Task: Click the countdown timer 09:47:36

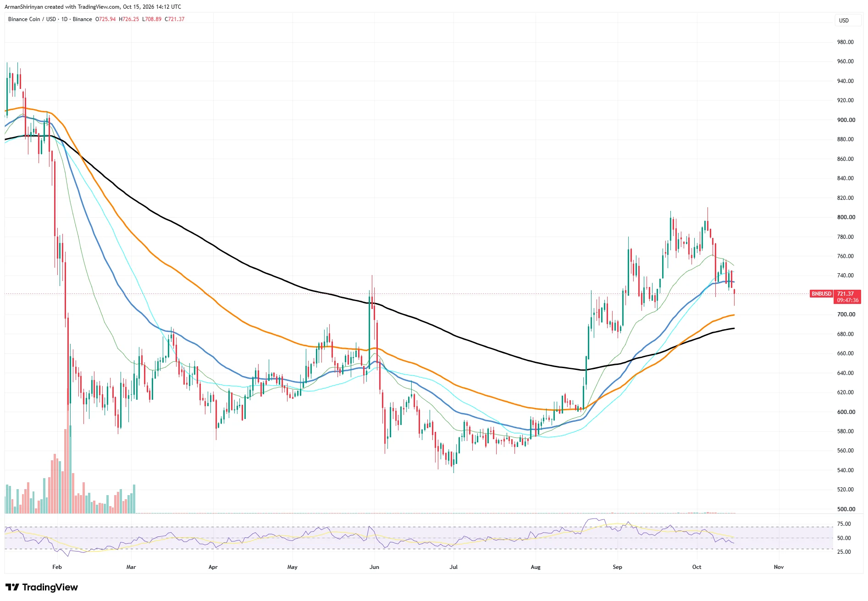Action: click(847, 300)
